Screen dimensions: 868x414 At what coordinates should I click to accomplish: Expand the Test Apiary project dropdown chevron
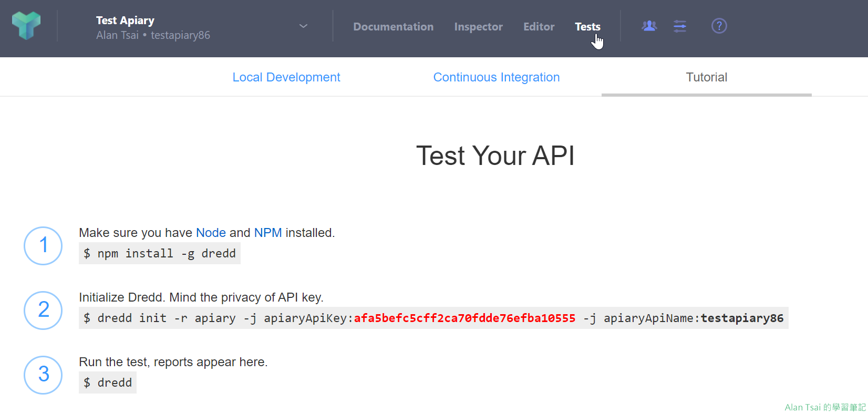303,26
